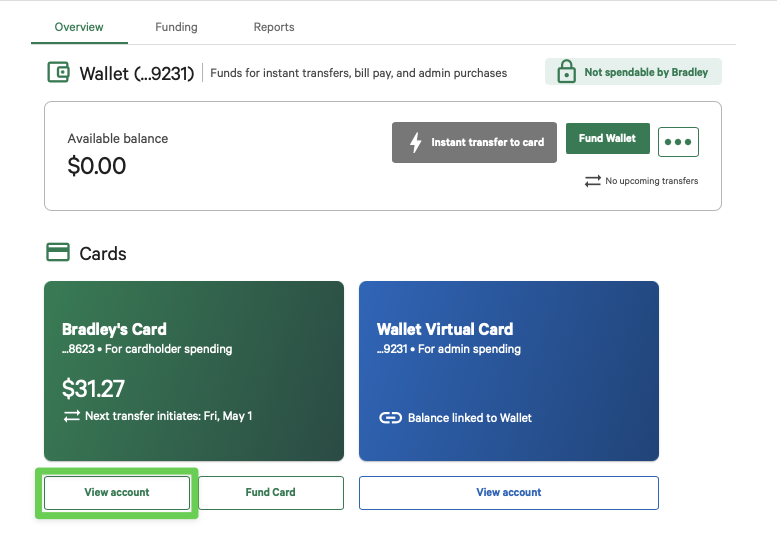777x556 pixels.
Task: Click the Fund Card button
Action: tap(270, 492)
